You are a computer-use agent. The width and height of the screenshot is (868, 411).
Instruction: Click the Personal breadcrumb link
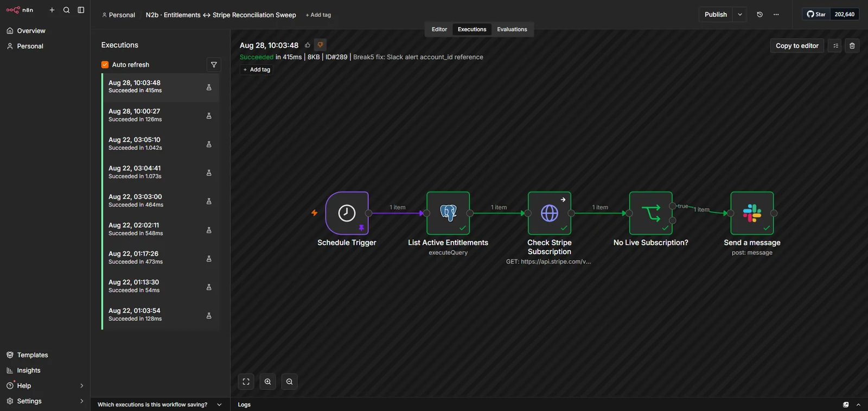point(118,15)
